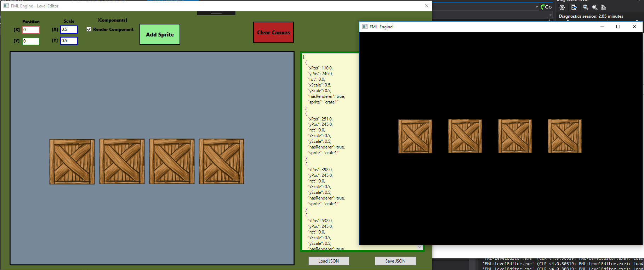Close the FML Engine - Level Editor window

pyautogui.click(x=427, y=6)
